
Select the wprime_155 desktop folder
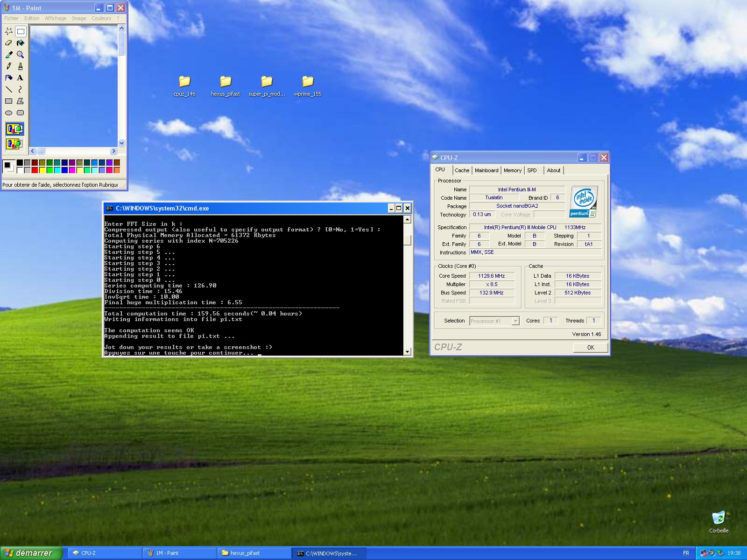pyautogui.click(x=308, y=86)
